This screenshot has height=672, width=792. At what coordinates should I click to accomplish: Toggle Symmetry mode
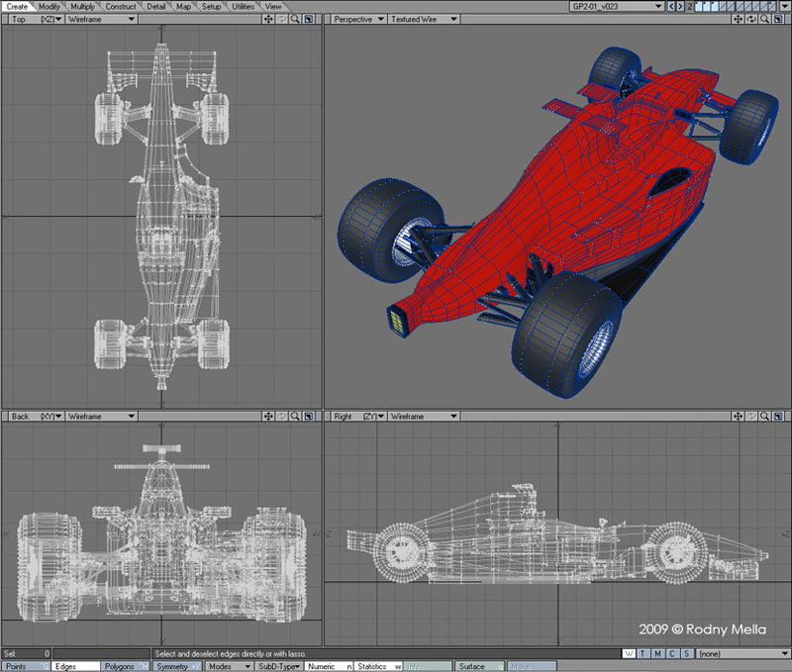pos(177,666)
